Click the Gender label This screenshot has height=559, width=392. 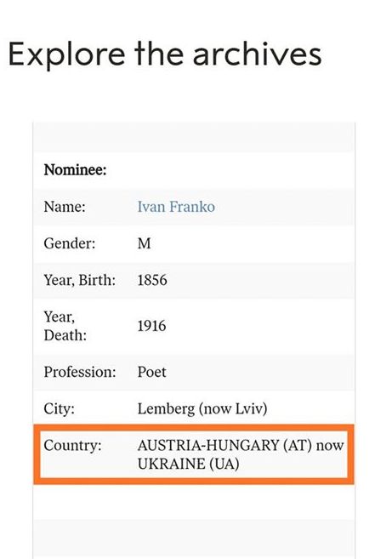pos(70,243)
